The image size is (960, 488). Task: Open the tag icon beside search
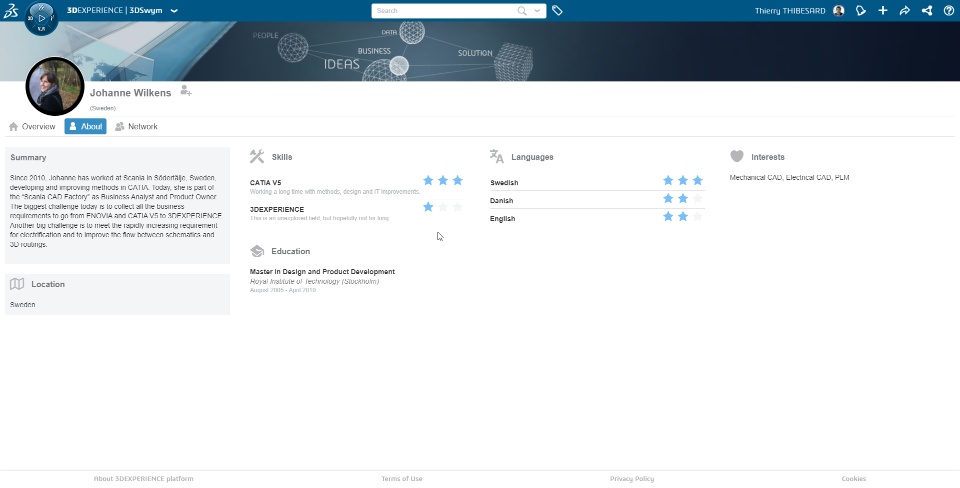[557, 10]
